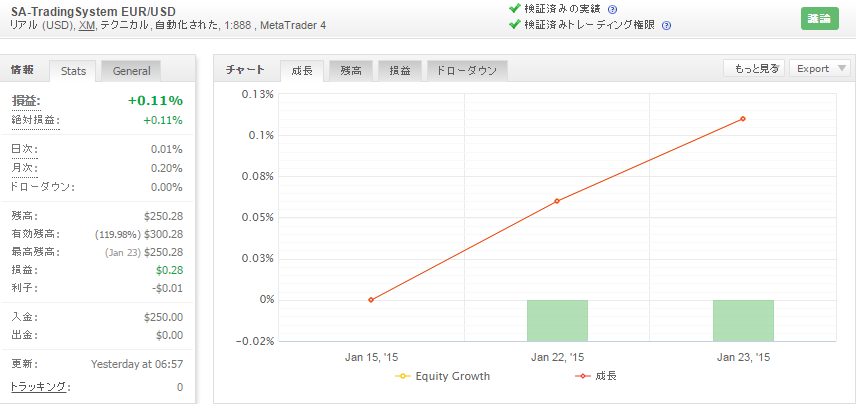
Task: Click the Yesterday at 06:57 update time
Action: pyautogui.click(x=137, y=364)
